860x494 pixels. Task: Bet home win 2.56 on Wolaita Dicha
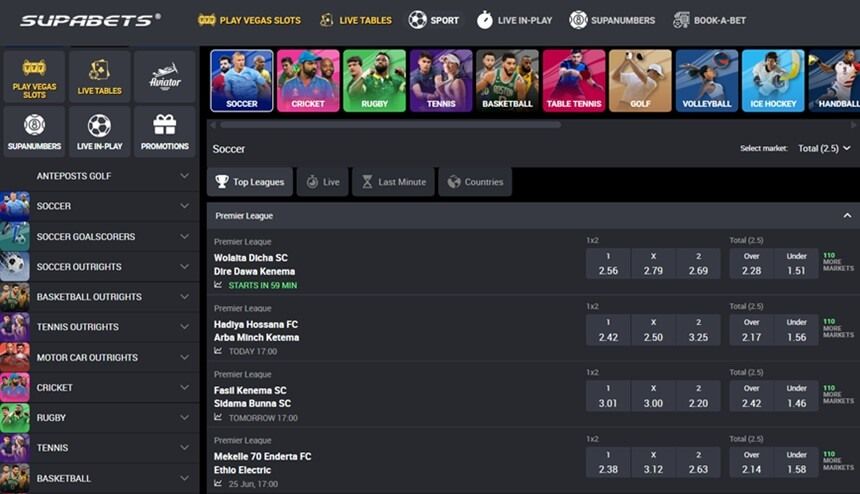[x=608, y=264]
